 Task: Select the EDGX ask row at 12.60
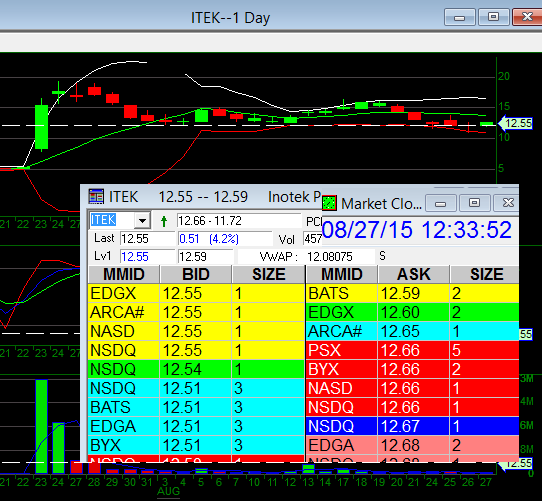pos(413,313)
